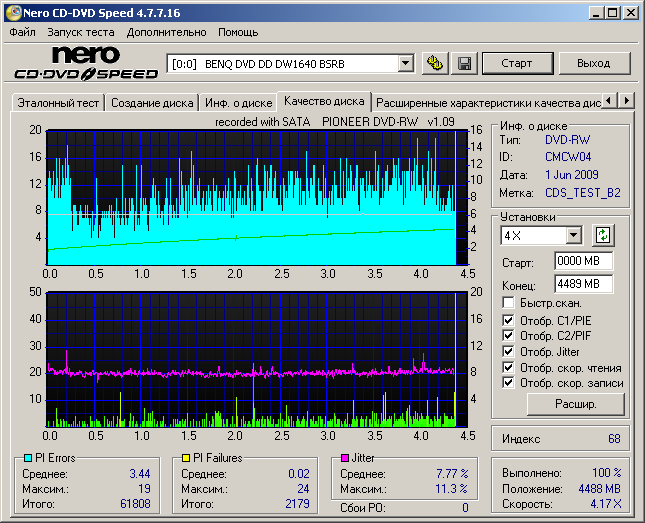Click the Старт 0000 MB input field
The width and height of the screenshot is (645, 523).
tap(583, 261)
